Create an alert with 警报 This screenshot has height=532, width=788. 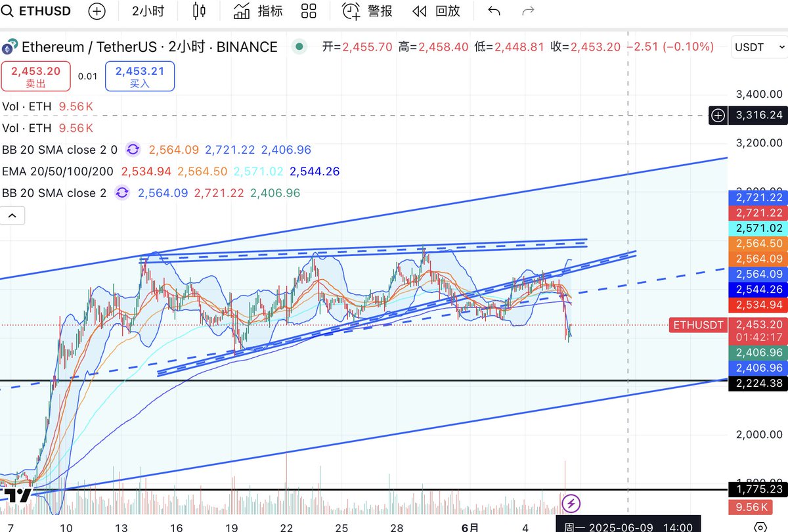(x=367, y=11)
